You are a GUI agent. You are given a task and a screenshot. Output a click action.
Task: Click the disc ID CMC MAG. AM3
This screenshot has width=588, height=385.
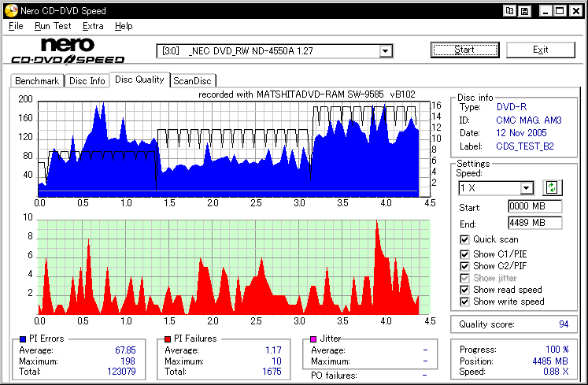[x=529, y=120]
